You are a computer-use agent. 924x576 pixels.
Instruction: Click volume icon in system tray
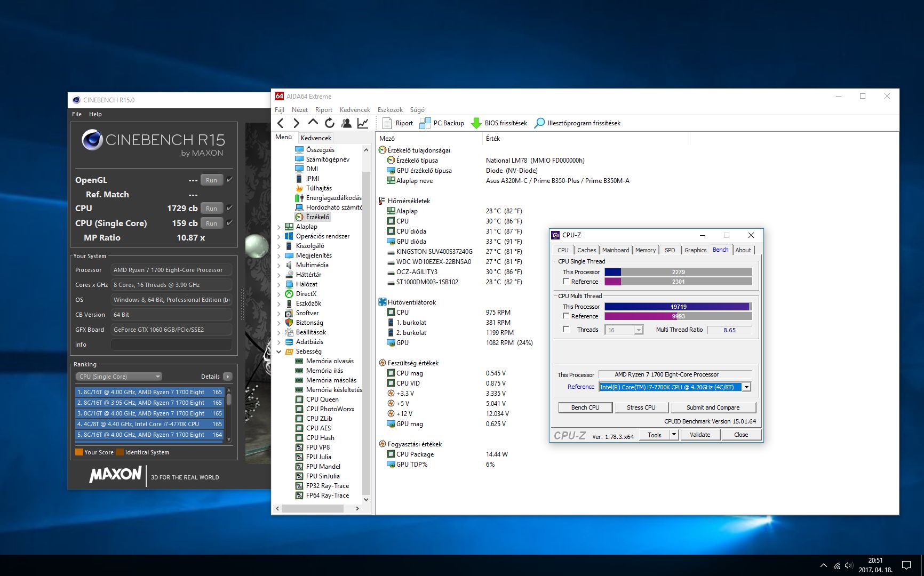[849, 565]
